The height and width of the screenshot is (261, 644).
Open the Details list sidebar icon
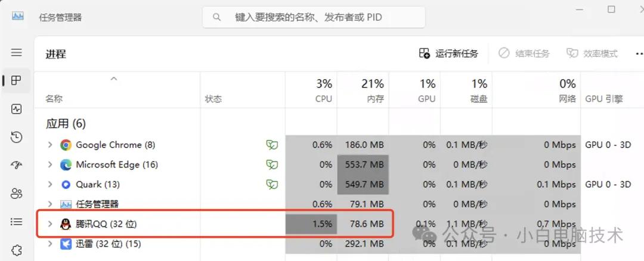coord(17,222)
